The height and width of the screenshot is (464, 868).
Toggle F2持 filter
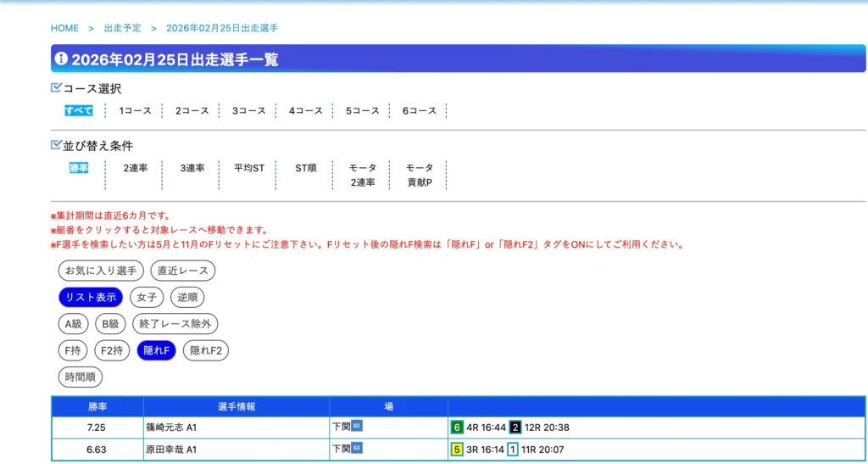[x=112, y=350]
